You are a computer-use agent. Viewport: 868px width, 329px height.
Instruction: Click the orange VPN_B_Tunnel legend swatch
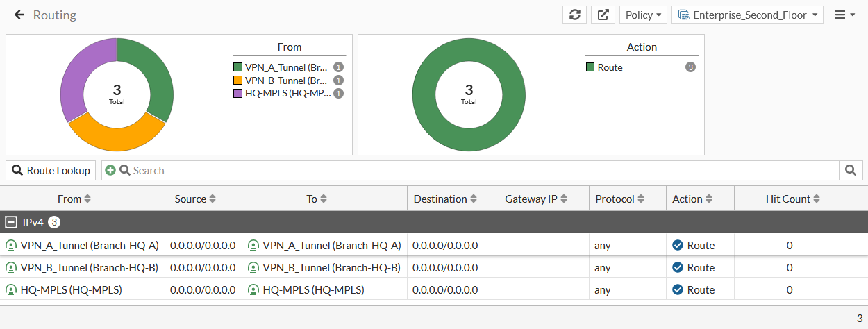click(x=238, y=81)
